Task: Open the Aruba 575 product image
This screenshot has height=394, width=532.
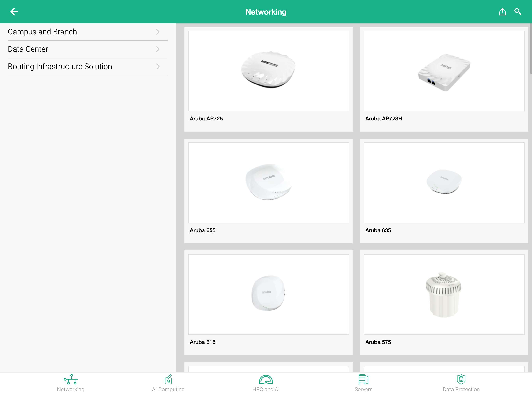Action: (x=444, y=294)
